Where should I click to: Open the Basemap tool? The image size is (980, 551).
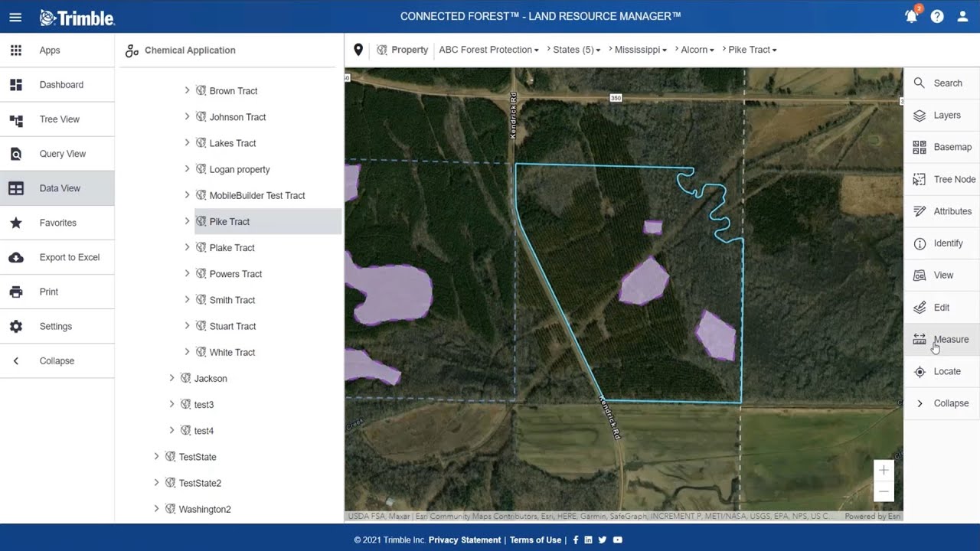[942, 147]
